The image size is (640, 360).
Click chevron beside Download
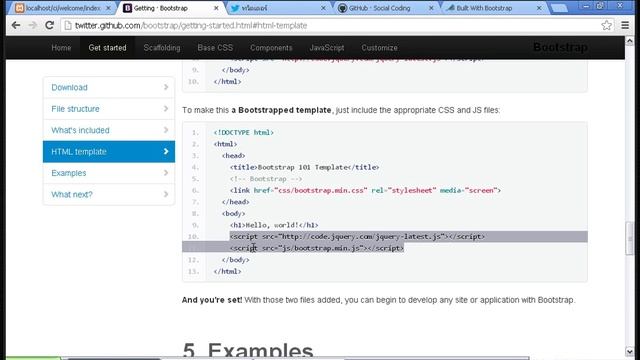pyautogui.click(x=166, y=87)
